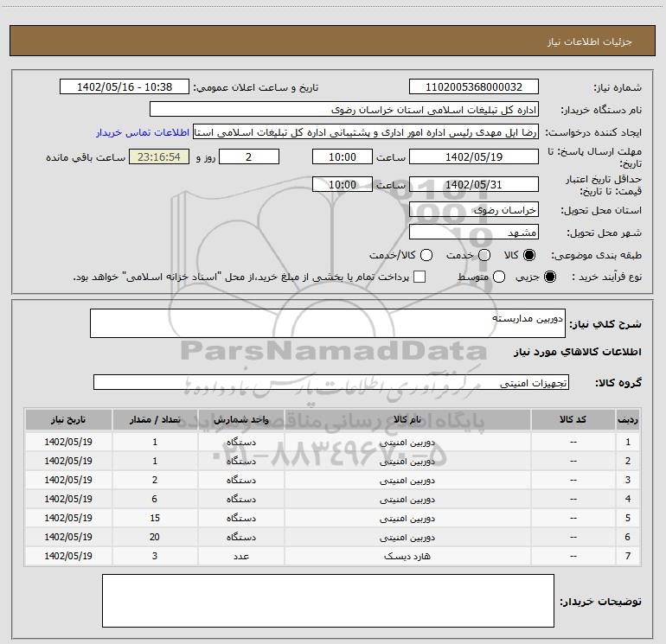This screenshot has height=644, width=666.
Task: Click the remaining days field showing 2
Action: coord(249,157)
